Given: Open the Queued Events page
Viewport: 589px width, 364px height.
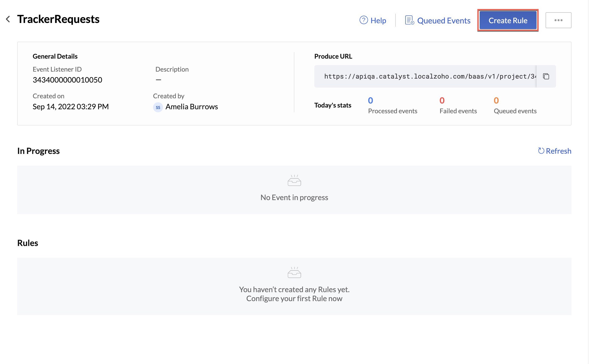Looking at the screenshot, I should (444, 20).
